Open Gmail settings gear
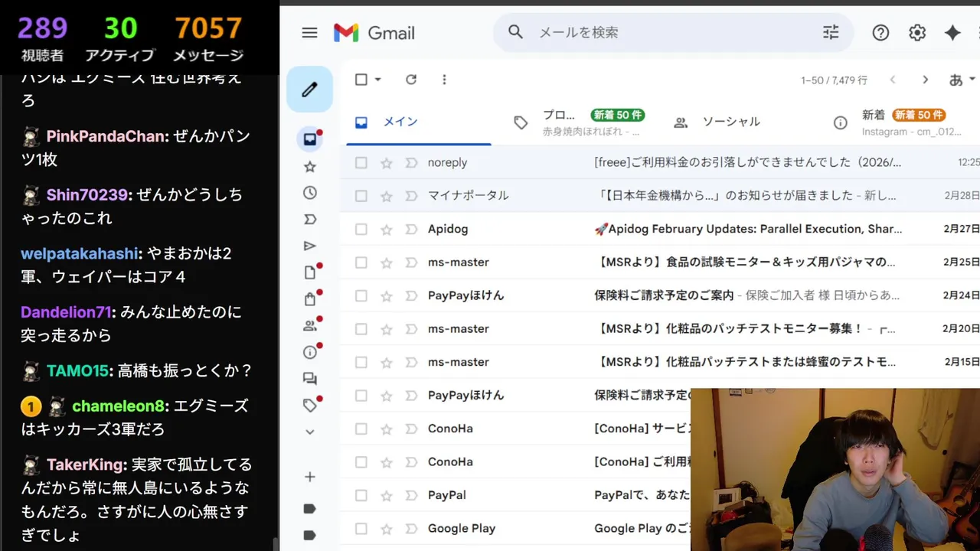The height and width of the screenshot is (551, 980). click(917, 33)
